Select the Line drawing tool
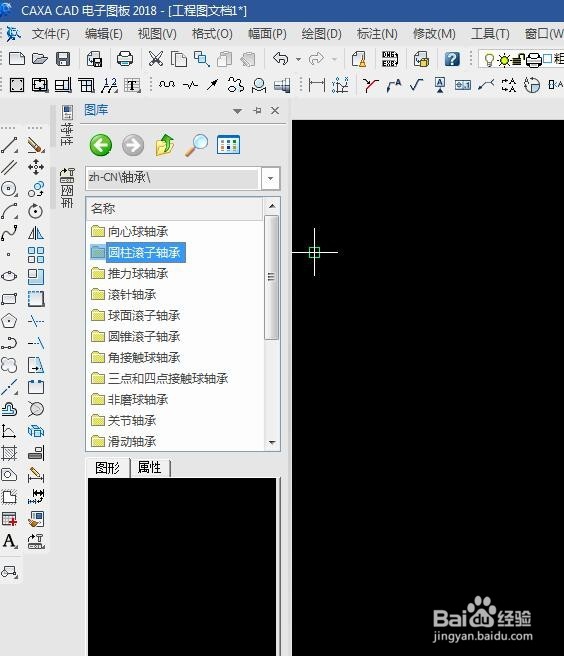This screenshot has height=656, width=564. [x=9, y=145]
